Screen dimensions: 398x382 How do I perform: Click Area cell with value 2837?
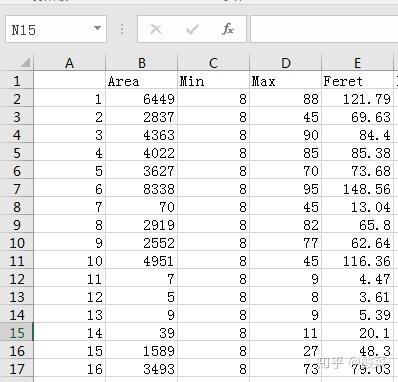[x=142, y=117]
